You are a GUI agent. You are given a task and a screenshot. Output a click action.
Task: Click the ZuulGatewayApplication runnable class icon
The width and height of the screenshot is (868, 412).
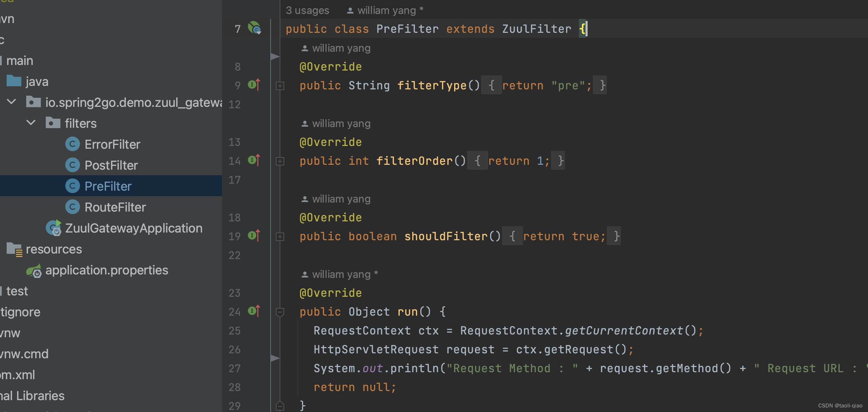pos(54,228)
